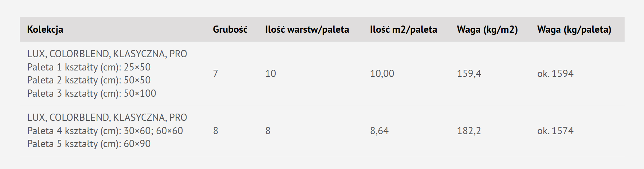Click the Paleta 5 kształty 60×90 line
Screen dimensions: 644x169
[89, 144]
